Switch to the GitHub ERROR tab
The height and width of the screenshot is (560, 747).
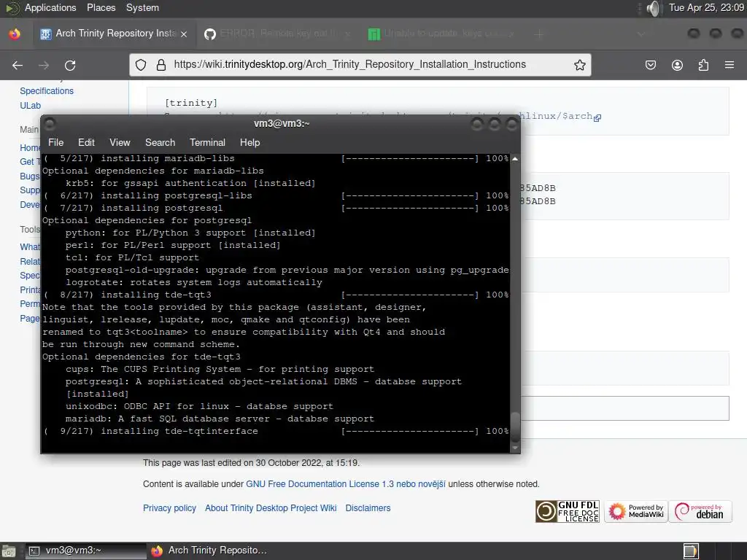[278, 34]
